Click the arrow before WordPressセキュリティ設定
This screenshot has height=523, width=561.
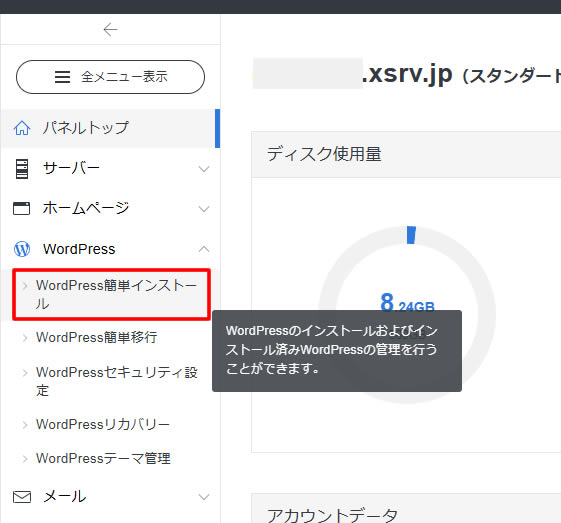pos(25,373)
